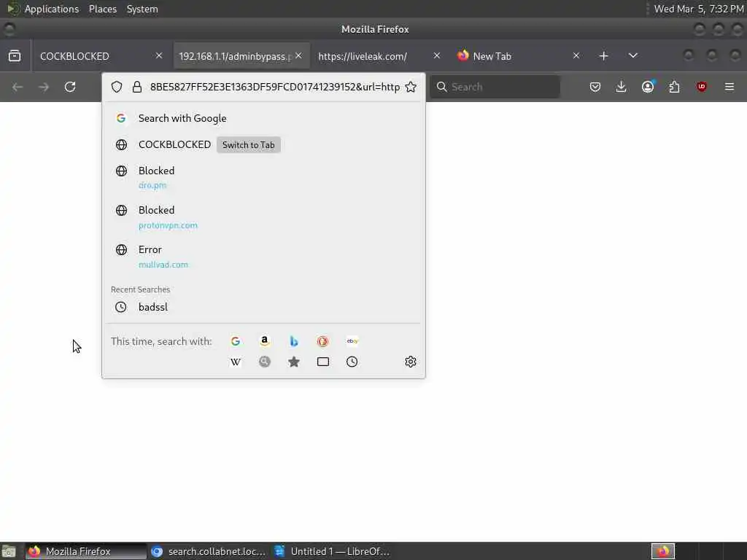747x560 pixels.
Task: Select the Blocked protonvpn.com suggestion
Action: point(263,217)
